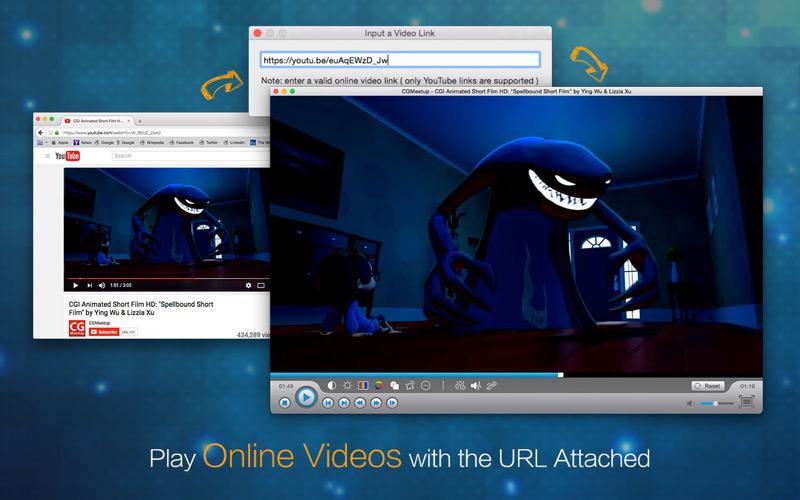This screenshot has height=500, width=800.
Task: Click the YouTube video title text
Action: [141, 308]
